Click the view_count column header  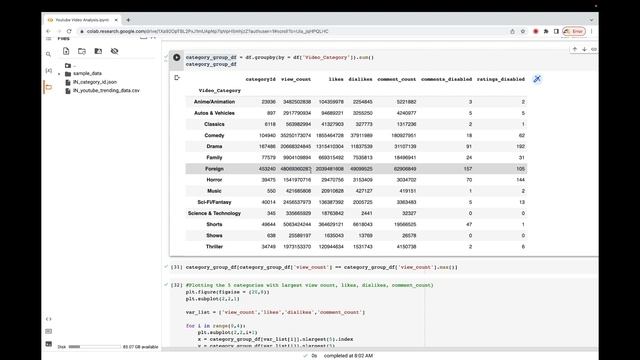point(296,79)
